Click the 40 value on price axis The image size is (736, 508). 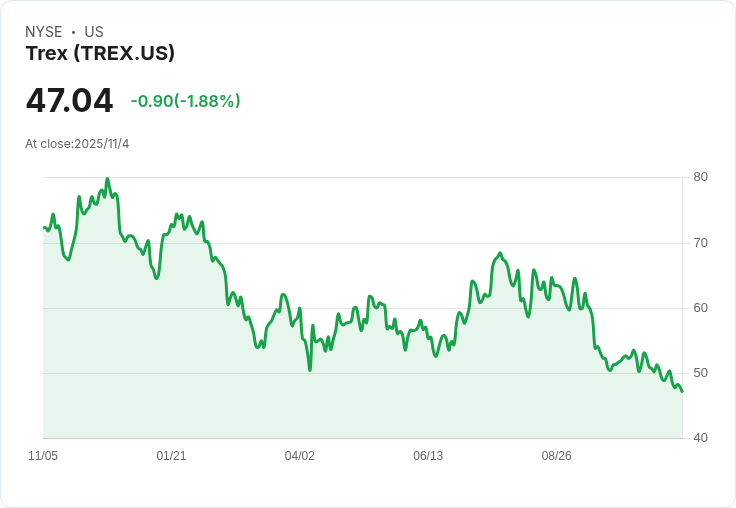[700, 438]
